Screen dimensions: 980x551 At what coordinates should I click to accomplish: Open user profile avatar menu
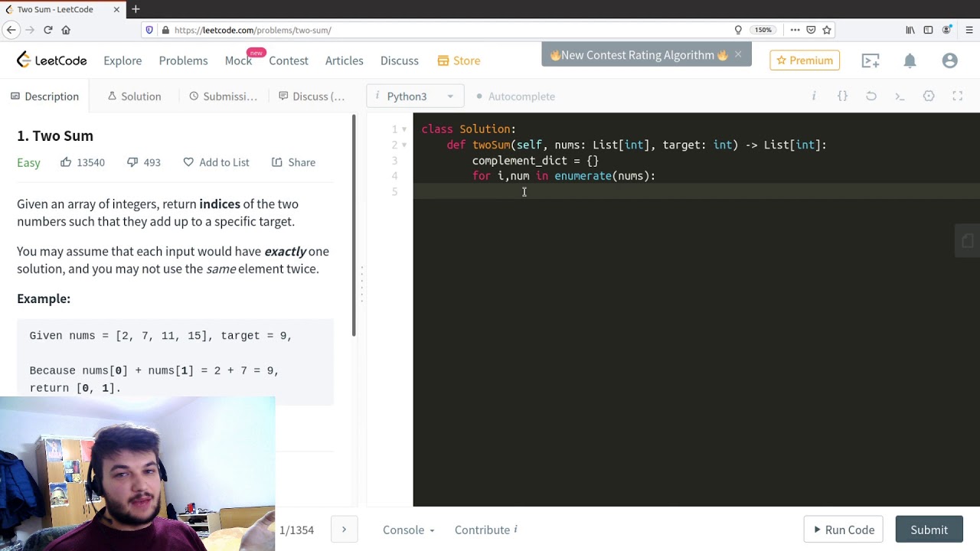point(950,60)
